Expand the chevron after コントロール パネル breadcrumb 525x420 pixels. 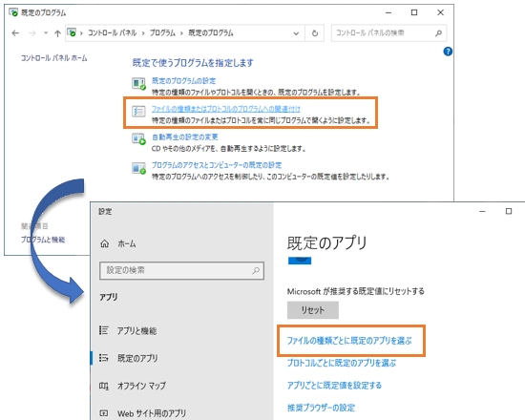coord(143,33)
